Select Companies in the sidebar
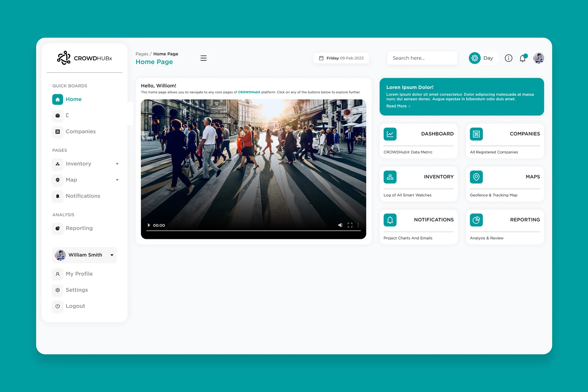The image size is (588, 392). coord(81,132)
